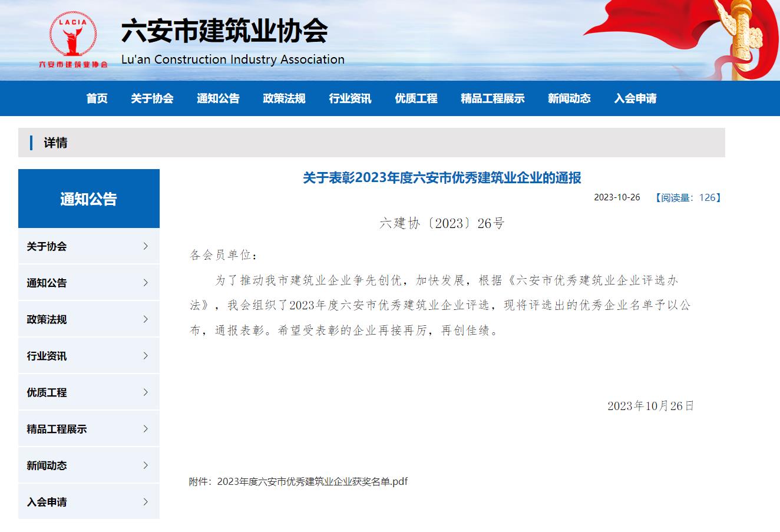Open 首页 in the top navigation
Screen dimensions: 780x532
[97, 98]
